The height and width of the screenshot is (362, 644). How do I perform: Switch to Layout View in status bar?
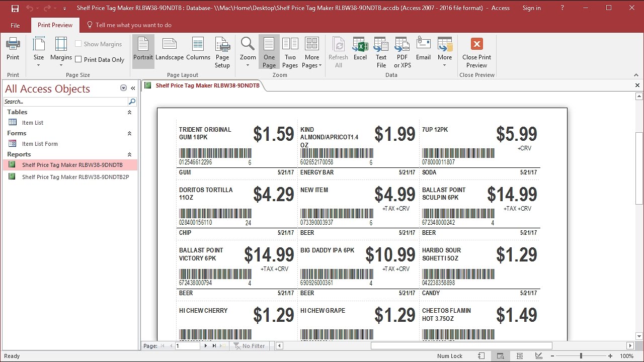coord(519,356)
